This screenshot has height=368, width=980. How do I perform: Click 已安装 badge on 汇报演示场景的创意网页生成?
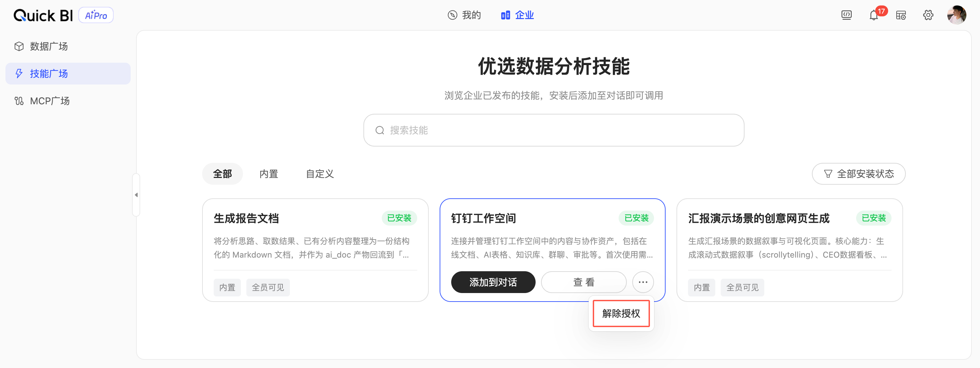coord(873,218)
